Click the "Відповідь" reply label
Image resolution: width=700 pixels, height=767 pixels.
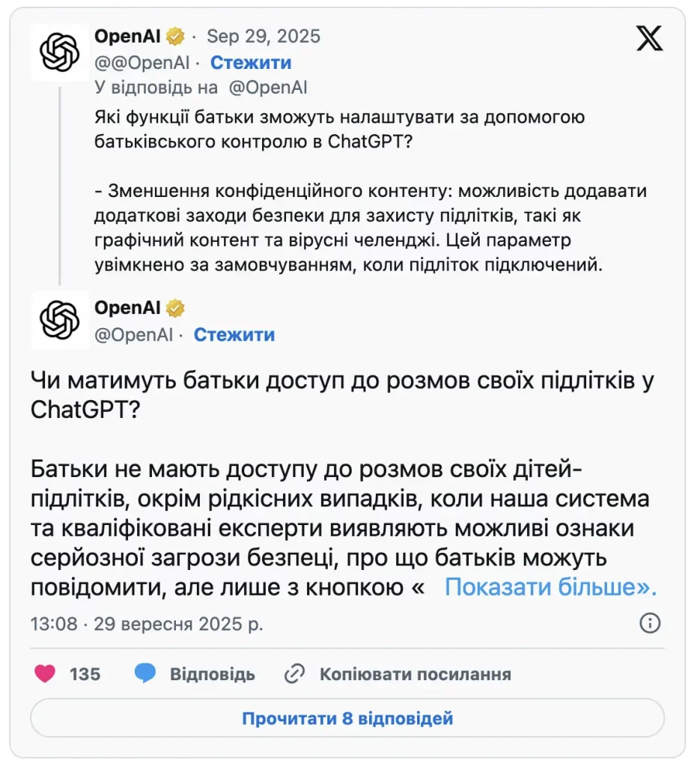213,674
